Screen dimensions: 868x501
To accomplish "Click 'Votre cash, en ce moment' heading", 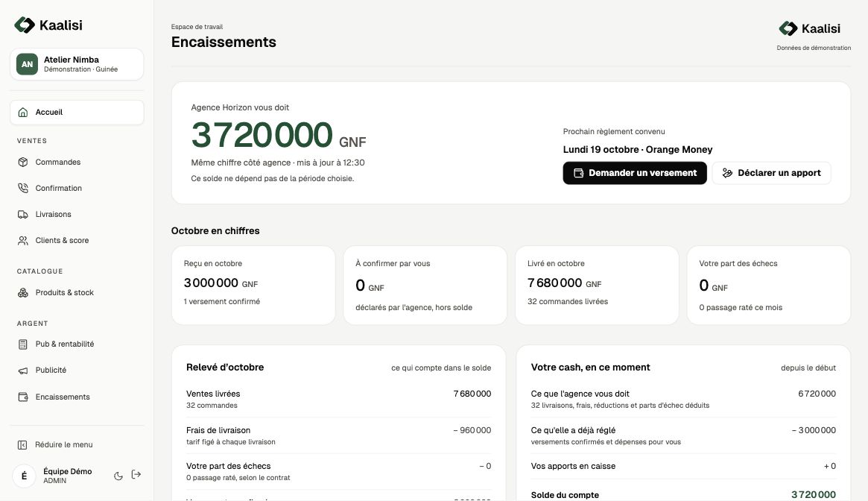I will point(590,368).
